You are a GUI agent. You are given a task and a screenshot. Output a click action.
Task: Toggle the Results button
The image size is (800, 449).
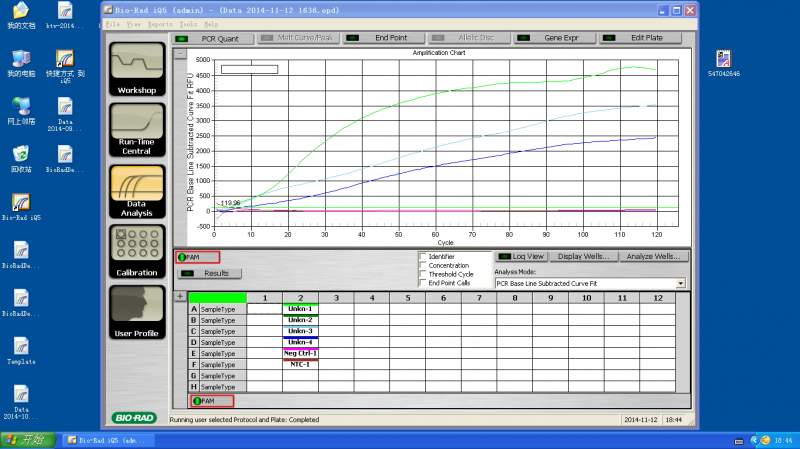click(209, 273)
